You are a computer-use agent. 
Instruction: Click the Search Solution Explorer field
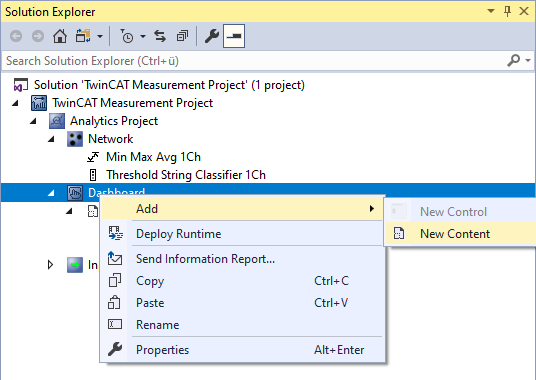[x=253, y=61]
